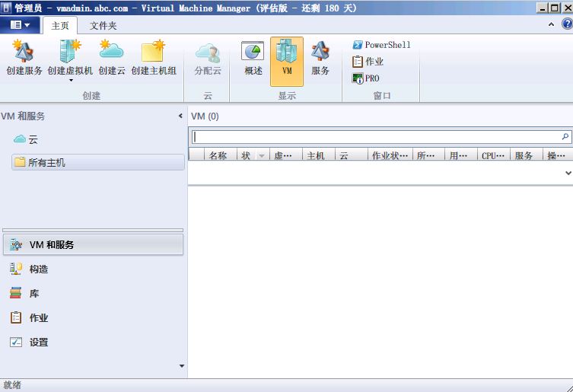Screen dimensions: 573x392
Task: Click the 所… column header
Action: pyautogui.click(x=428, y=155)
